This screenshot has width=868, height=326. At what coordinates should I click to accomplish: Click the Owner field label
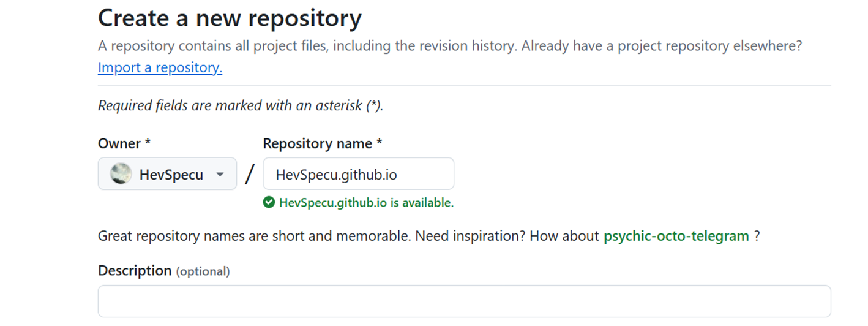pyautogui.click(x=124, y=143)
